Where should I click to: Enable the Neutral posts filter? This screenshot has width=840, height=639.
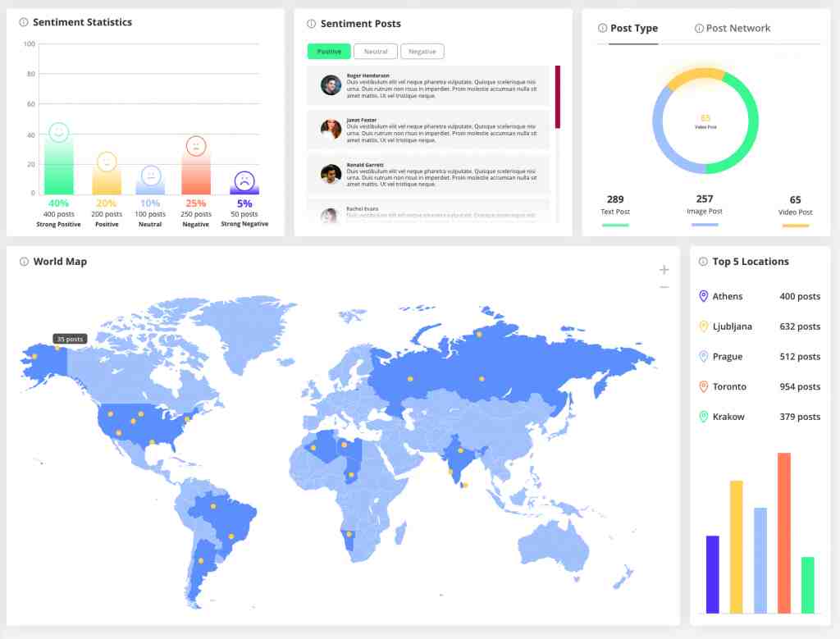coord(376,51)
